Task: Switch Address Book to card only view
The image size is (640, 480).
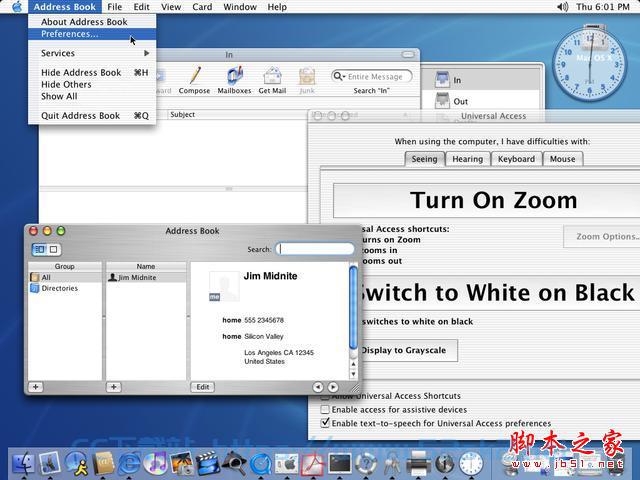Action: 53,249
